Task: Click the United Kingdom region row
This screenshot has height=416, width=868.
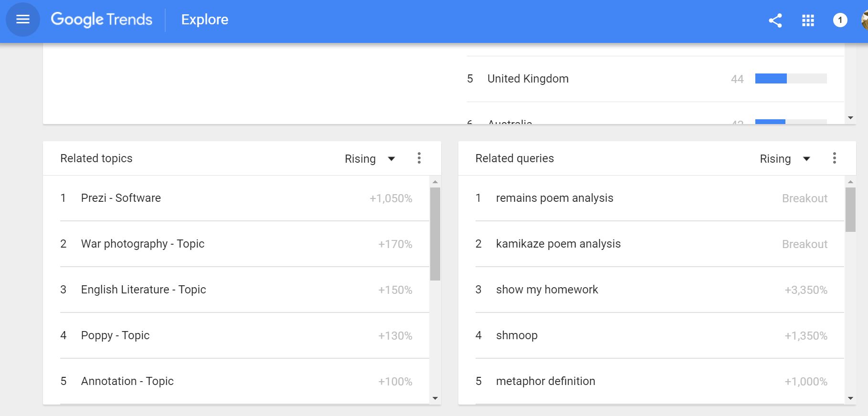Action: tap(655, 79)
